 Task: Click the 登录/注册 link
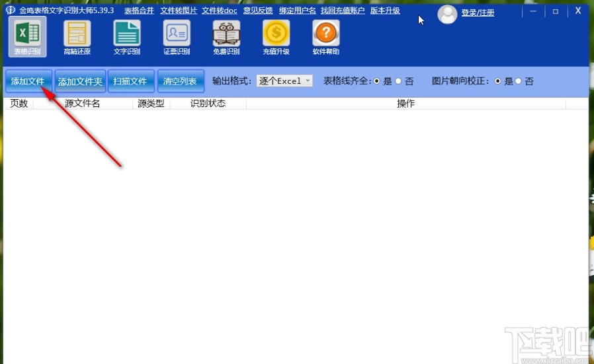pos(478,13)
